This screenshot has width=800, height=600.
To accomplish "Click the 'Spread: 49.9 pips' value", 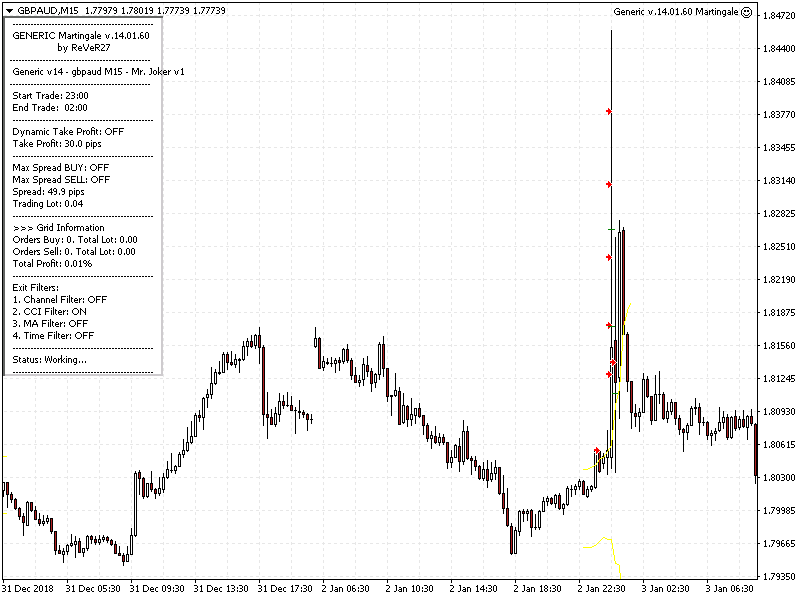I will pyautogui.click(x=48, y=192).
